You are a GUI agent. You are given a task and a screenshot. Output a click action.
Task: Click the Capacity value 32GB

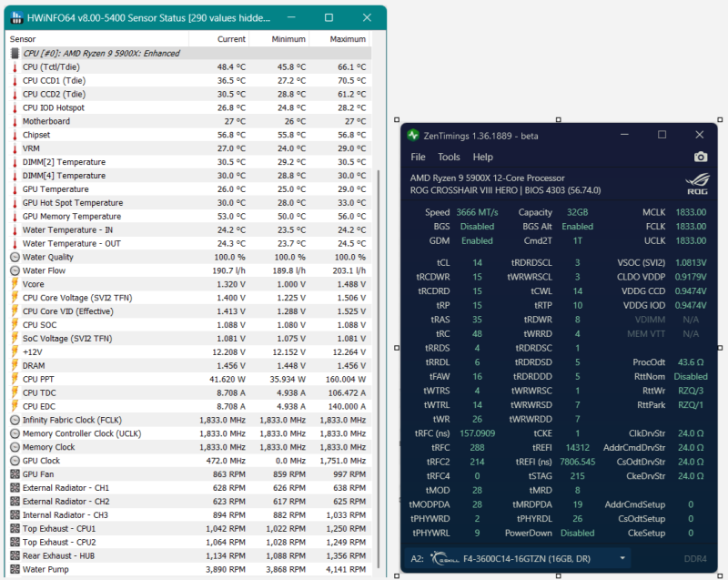pyautogui.click(x=577, y=212)
